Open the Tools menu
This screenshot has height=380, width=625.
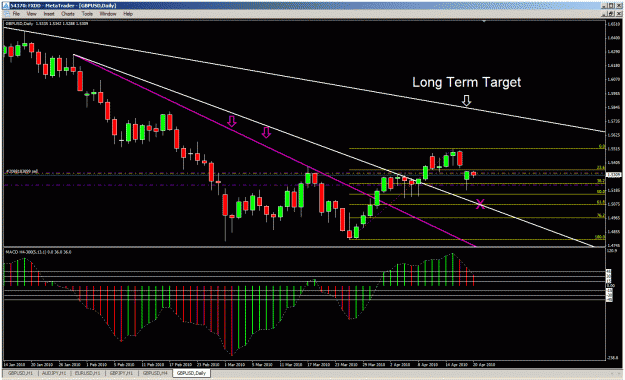coord(87,14)
